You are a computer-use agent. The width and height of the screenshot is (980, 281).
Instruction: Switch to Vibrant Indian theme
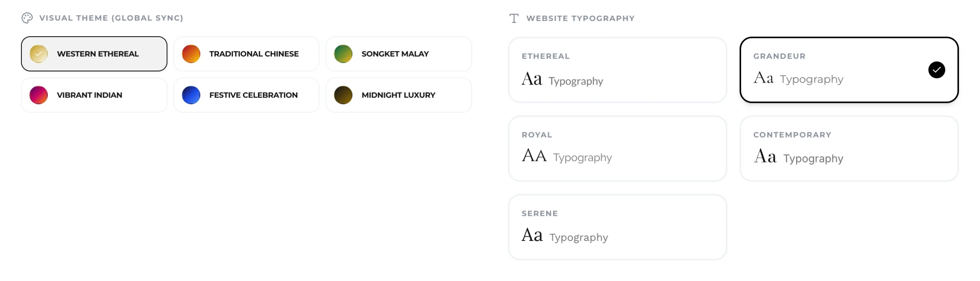[x=94, y=95]
